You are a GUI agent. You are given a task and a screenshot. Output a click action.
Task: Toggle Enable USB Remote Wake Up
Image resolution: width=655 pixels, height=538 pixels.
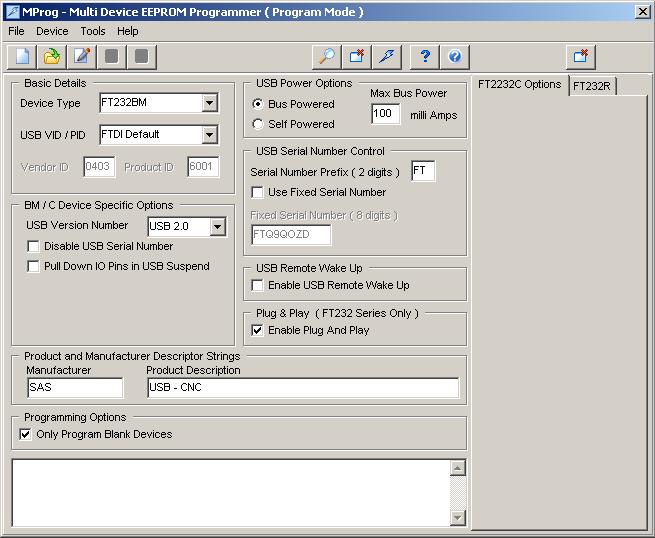(x=258, y=285)
